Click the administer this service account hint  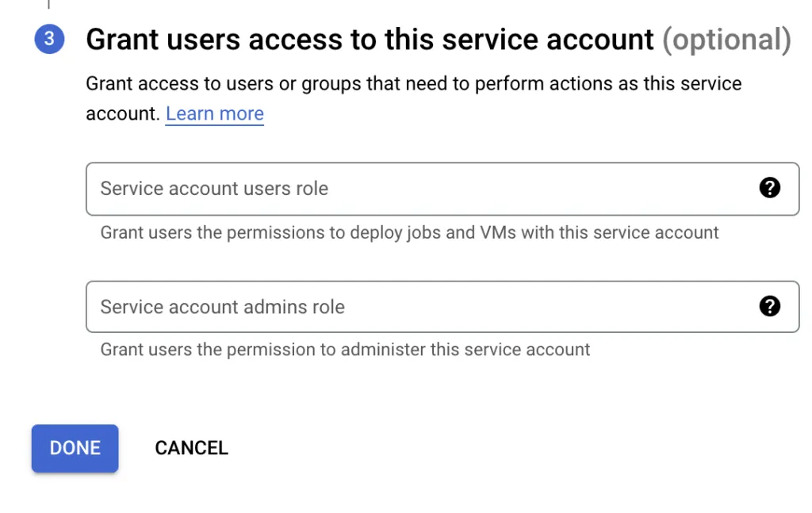[345, 350]
